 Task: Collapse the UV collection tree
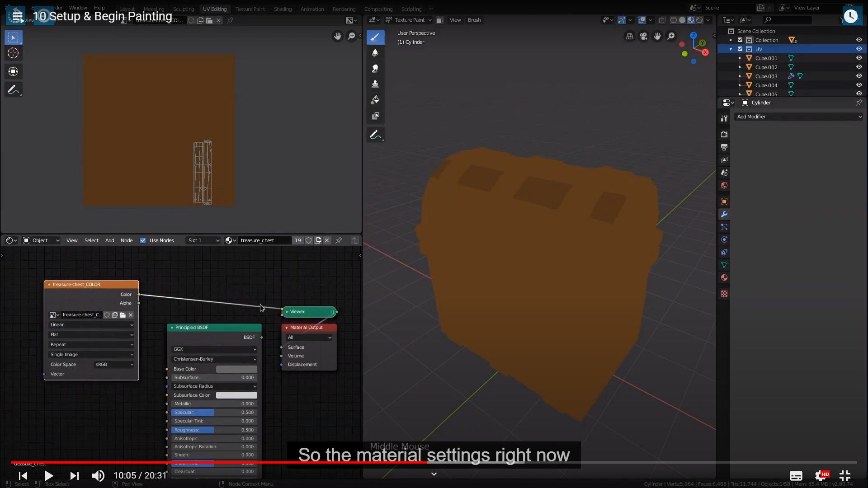pos(731,49)
